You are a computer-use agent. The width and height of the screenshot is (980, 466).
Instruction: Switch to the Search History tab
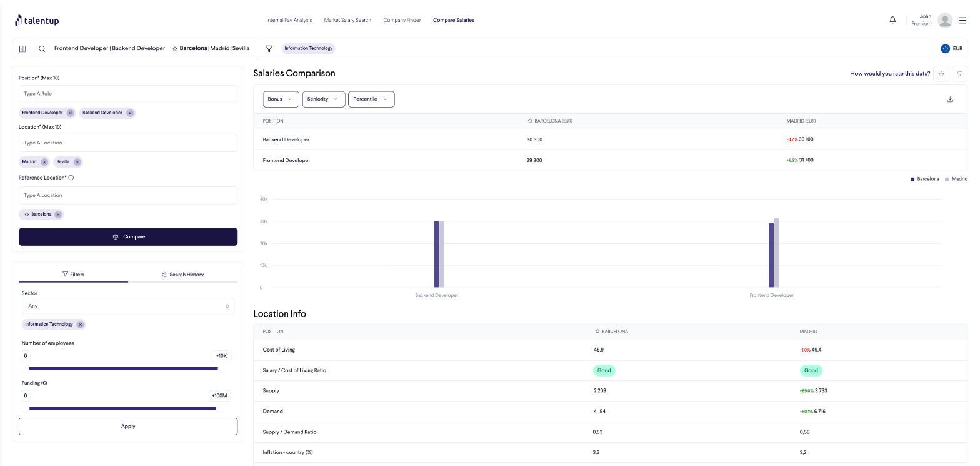[182, 275]
